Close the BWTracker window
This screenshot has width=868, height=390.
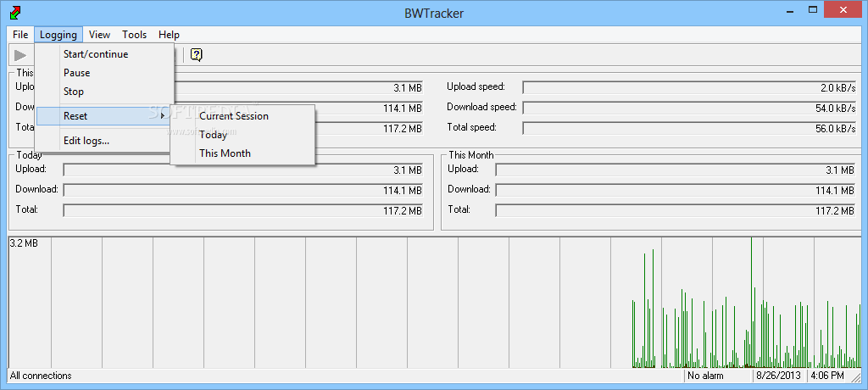pyautogui.click(x=844, y=9)
